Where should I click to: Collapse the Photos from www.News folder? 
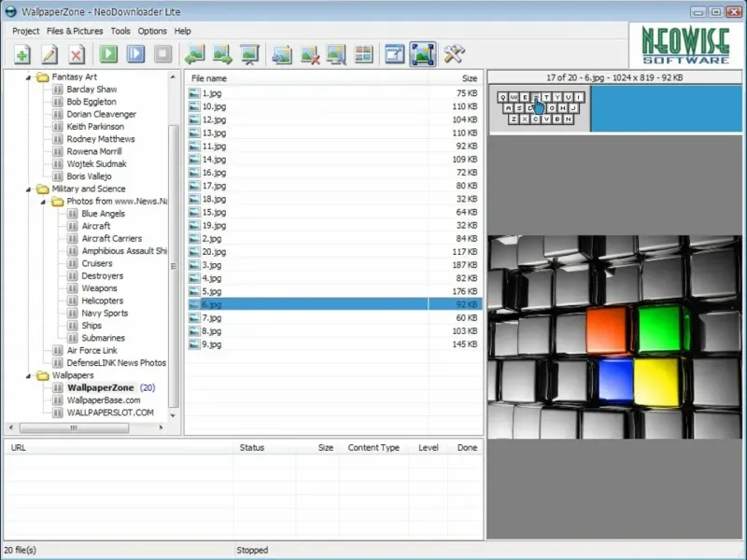coord(43,202)
